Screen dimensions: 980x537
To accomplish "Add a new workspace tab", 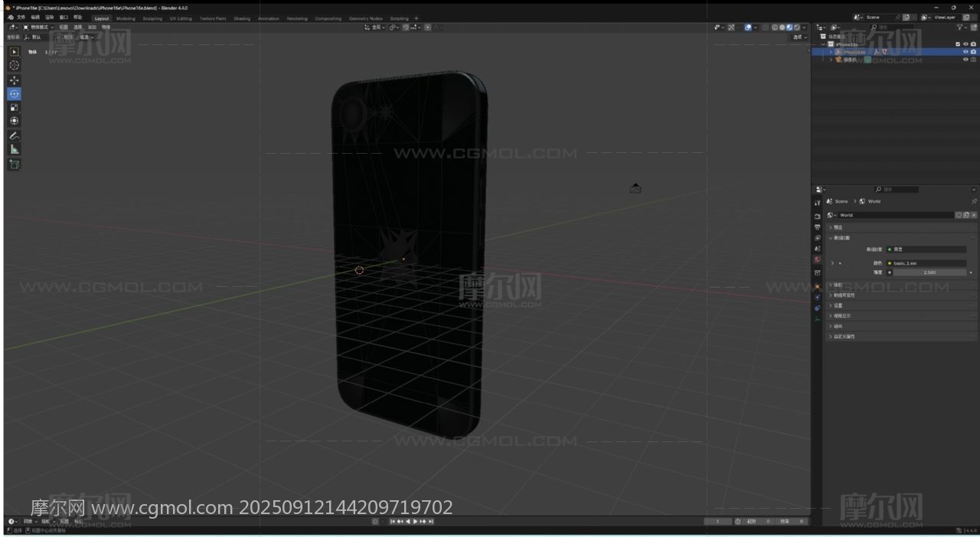I will coord(416,18).
